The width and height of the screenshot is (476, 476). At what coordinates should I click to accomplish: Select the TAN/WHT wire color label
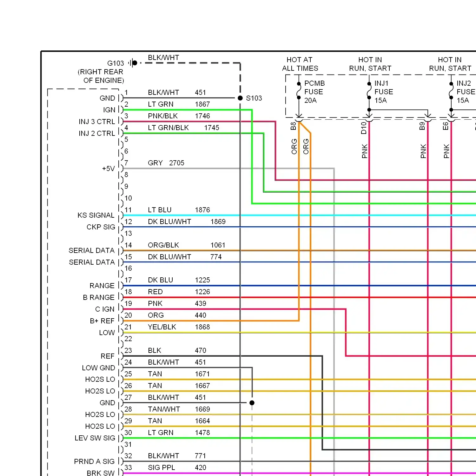[164, 409]
